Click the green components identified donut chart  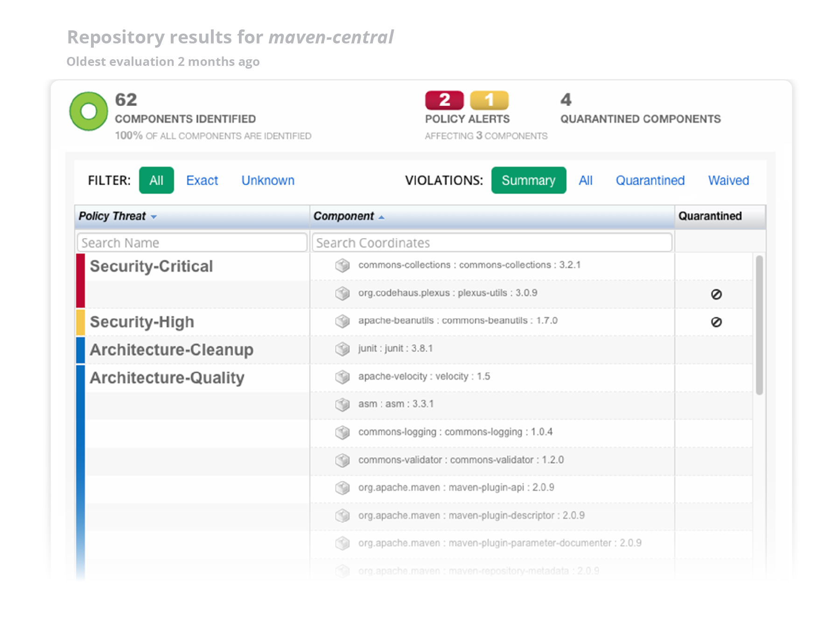coord(88,111)
